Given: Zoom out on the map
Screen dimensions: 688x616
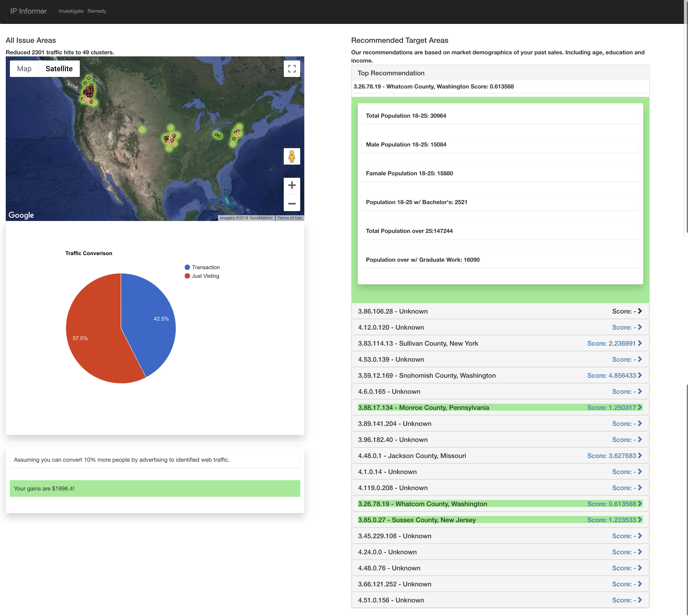Looking at the screenshot, I should 292,203.
